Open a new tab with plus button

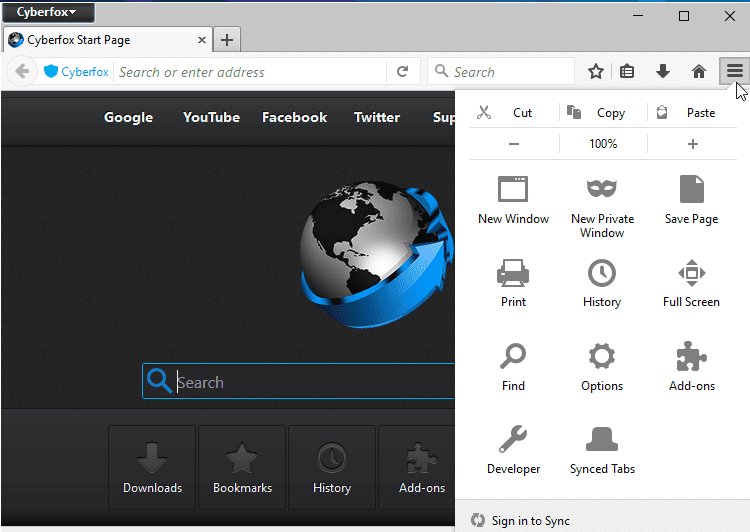(227, 40)
